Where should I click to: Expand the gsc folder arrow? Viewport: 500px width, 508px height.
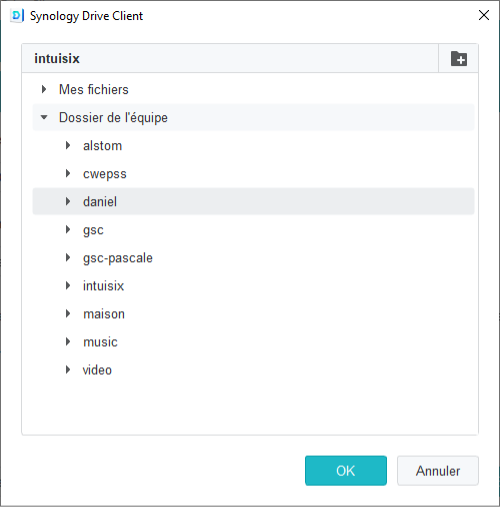pos(68,229)
